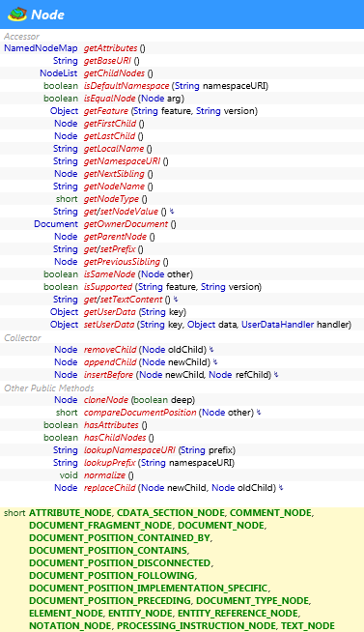
Task: Select the getFirstChild method
Action: 110,124
